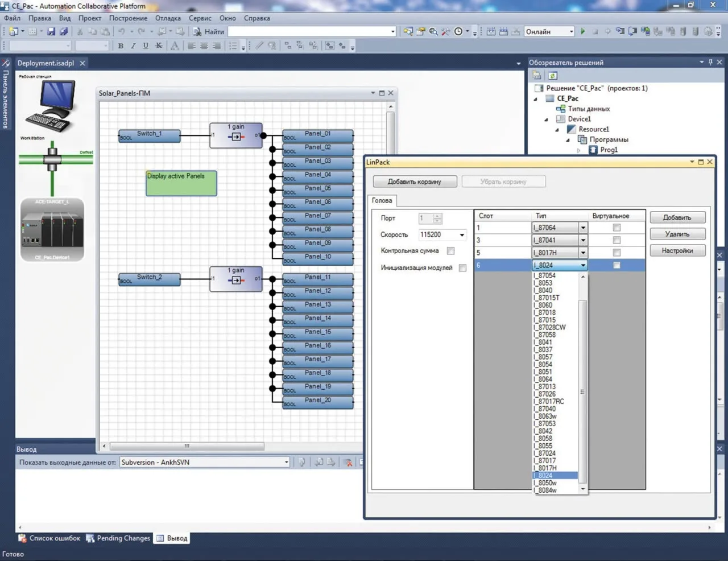Open the Pending Changes tab
728x561 pixels.
(118, 538)
